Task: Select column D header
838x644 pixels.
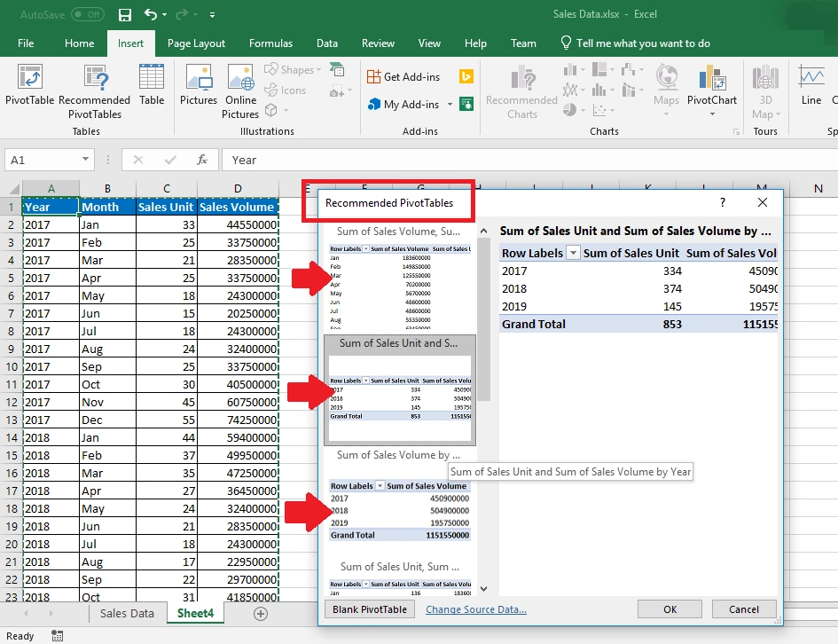Action: tap(238, 188)
